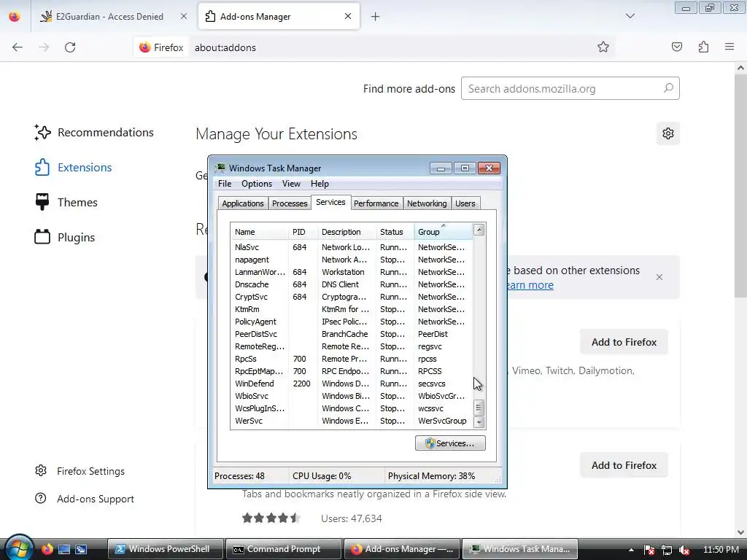The image size is (747, 560).
Task: Click the first Add to Firefox button
Action: (x=624, y=342)
